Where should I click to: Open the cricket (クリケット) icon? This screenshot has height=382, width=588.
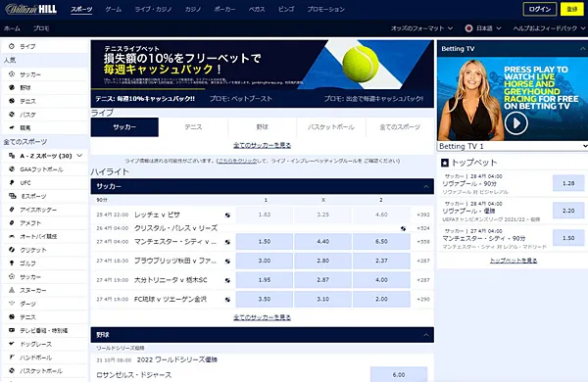[x=12, y=250]
